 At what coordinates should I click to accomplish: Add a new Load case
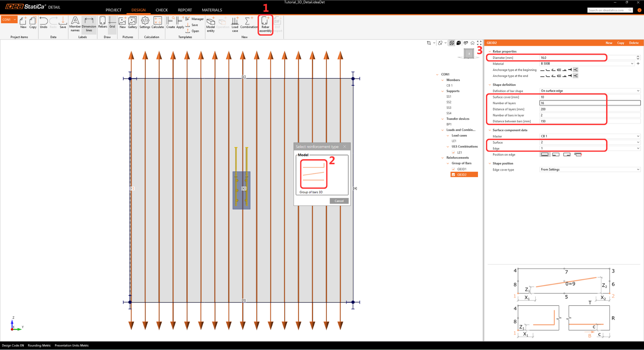(235, 24)
